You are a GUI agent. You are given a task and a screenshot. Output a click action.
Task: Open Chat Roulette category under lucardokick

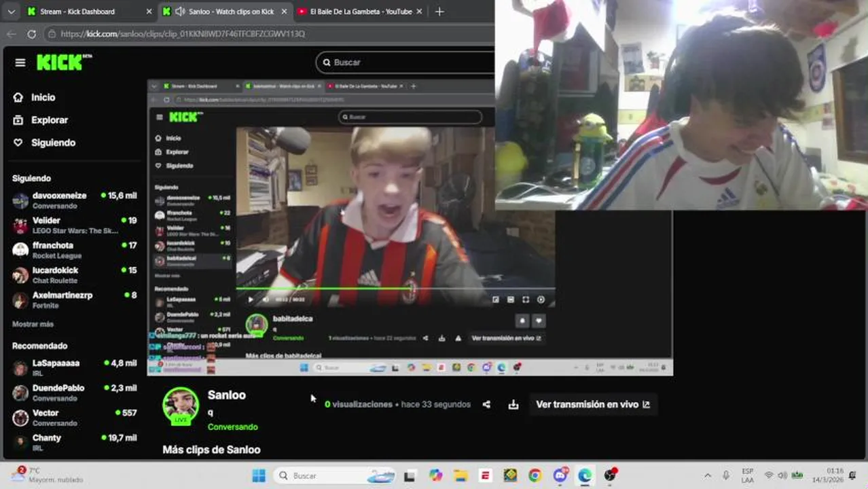click(x=55, y=281)
